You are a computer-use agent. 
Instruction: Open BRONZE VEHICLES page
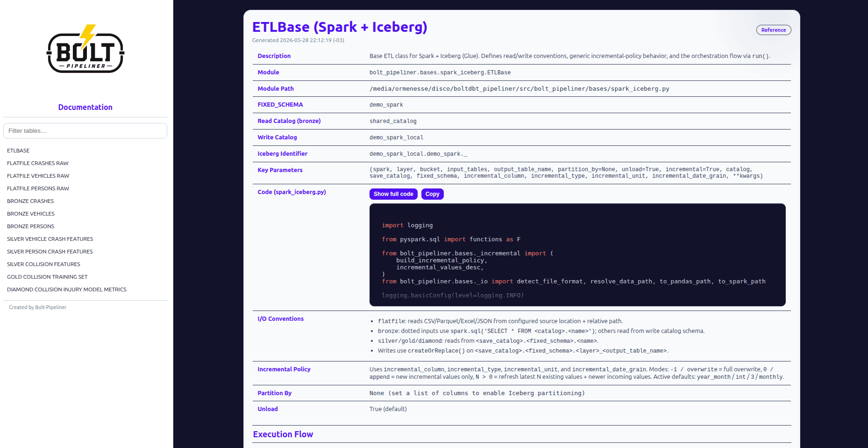pos(31,214)
